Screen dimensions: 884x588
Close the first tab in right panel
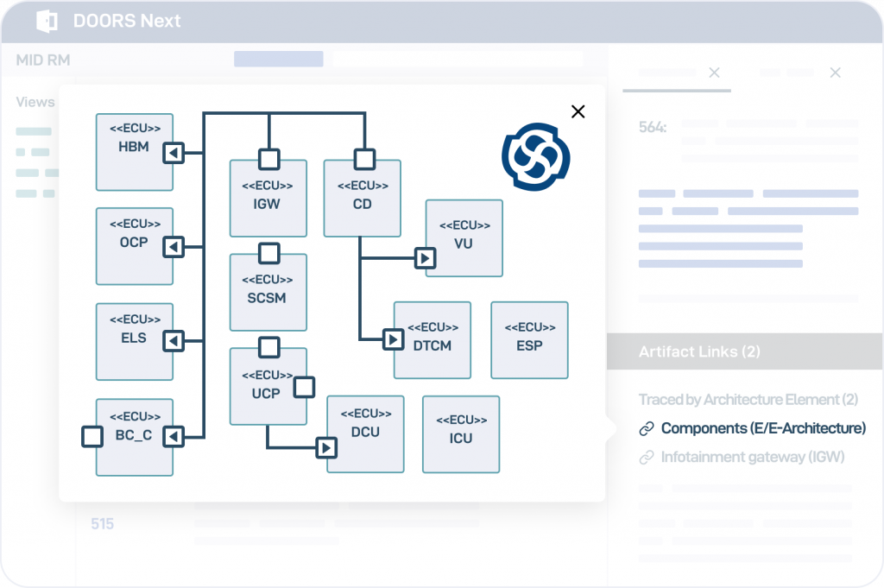point(714,73)
